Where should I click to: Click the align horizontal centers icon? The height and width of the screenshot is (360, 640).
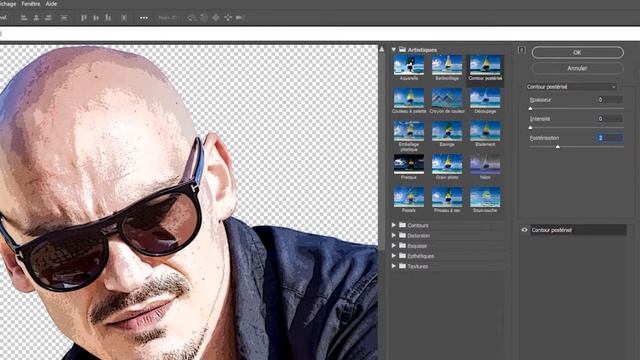coord(36,18)
